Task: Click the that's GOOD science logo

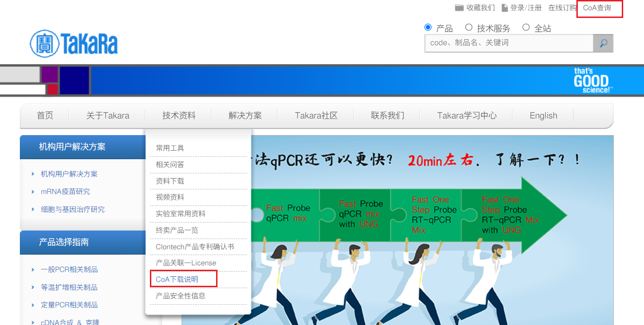Action: [593, 80]
